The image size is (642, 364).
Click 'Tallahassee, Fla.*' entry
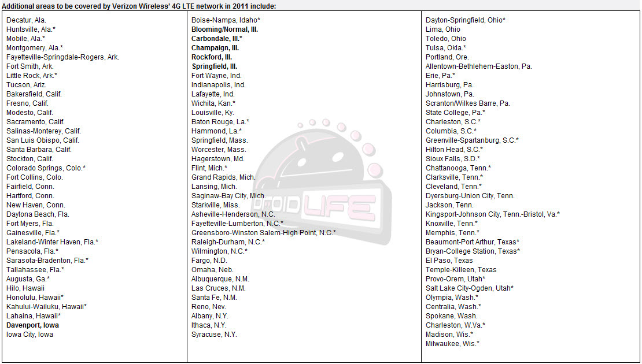(x=35, y=270)
